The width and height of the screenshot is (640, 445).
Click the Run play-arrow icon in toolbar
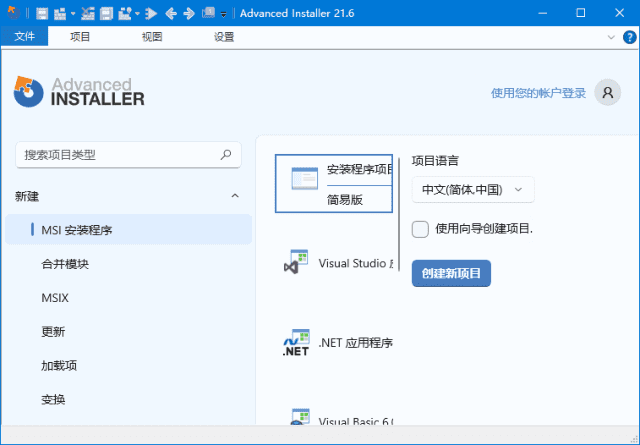151,13
